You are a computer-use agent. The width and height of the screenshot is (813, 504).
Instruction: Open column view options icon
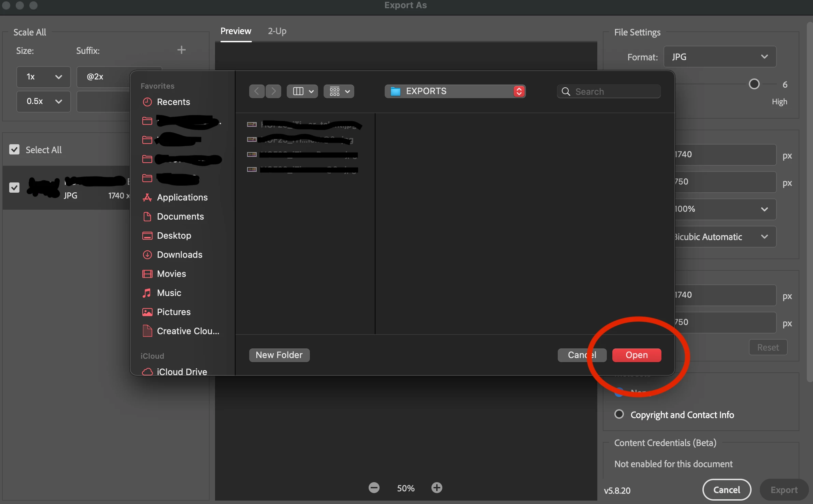pyautogui.click(x=302, y=91)
